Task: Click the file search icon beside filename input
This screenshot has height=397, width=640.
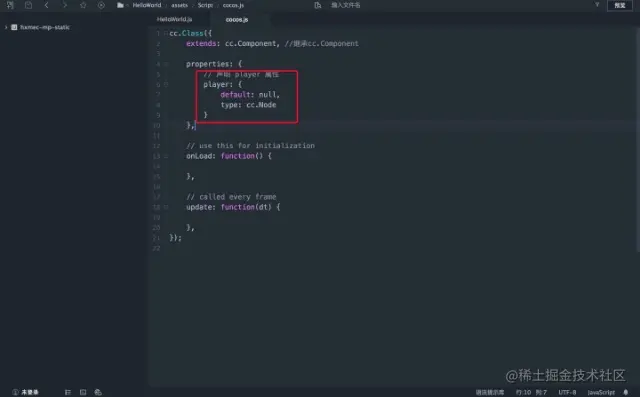Action: (318, 5)
